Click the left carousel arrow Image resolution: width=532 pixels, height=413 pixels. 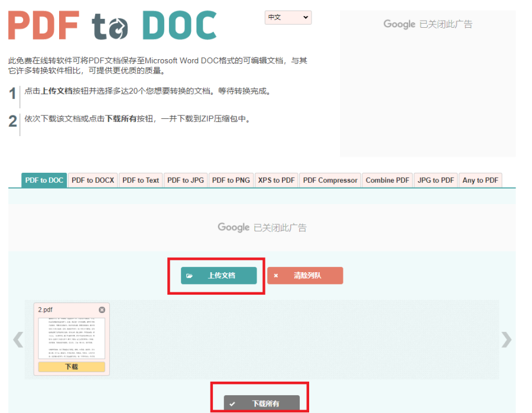pyautogui.click(x=18, y=340)
